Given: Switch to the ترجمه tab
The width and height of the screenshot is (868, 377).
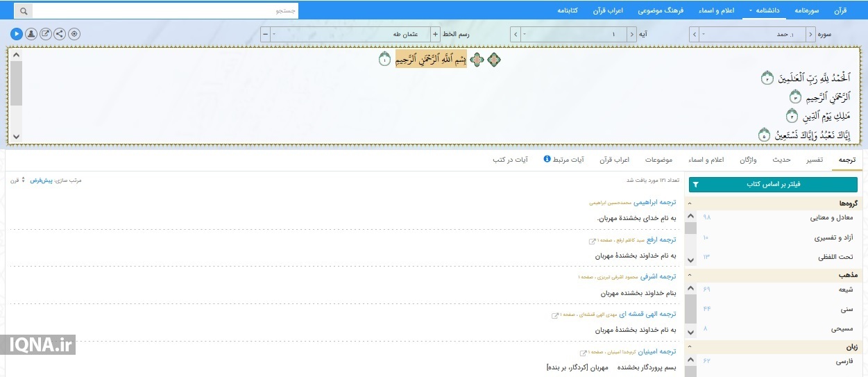Looking at the screenshot, I should tap(846, 160).
